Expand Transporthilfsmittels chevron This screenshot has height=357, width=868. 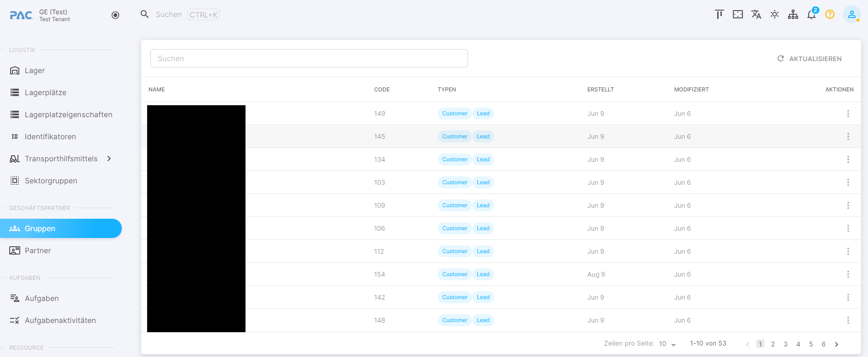click(x=109, y=159)
